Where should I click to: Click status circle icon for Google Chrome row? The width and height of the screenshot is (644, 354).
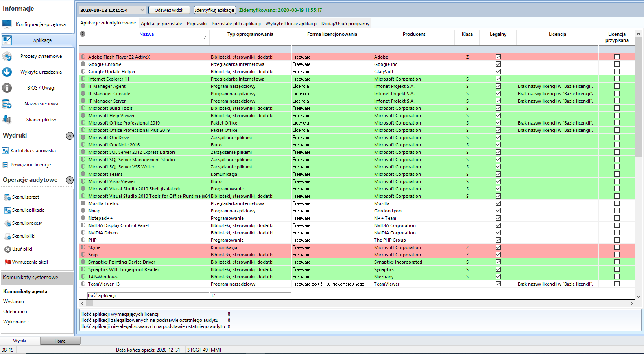[83, 64]
